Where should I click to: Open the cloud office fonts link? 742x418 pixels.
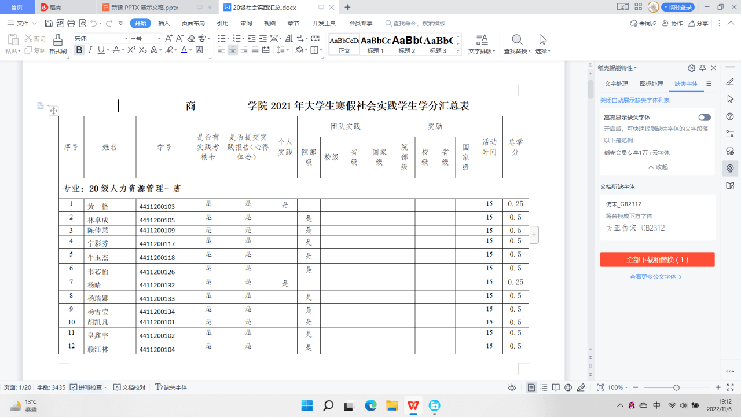coord(655,276)
